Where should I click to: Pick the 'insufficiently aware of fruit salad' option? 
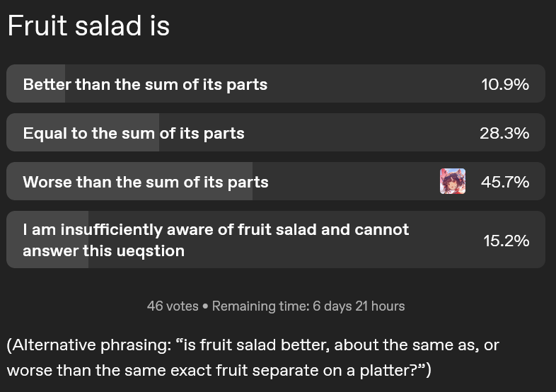tap(275, 239)
